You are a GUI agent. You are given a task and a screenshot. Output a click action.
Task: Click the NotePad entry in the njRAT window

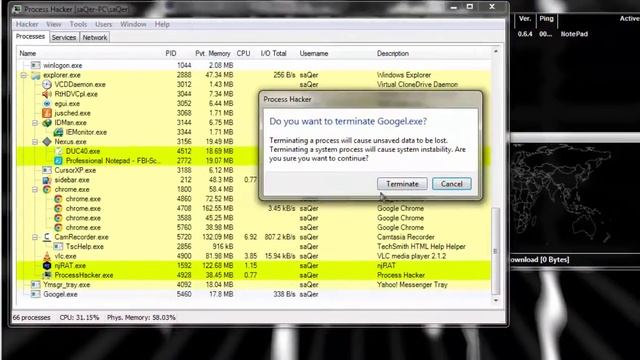[x=574, y=34]
